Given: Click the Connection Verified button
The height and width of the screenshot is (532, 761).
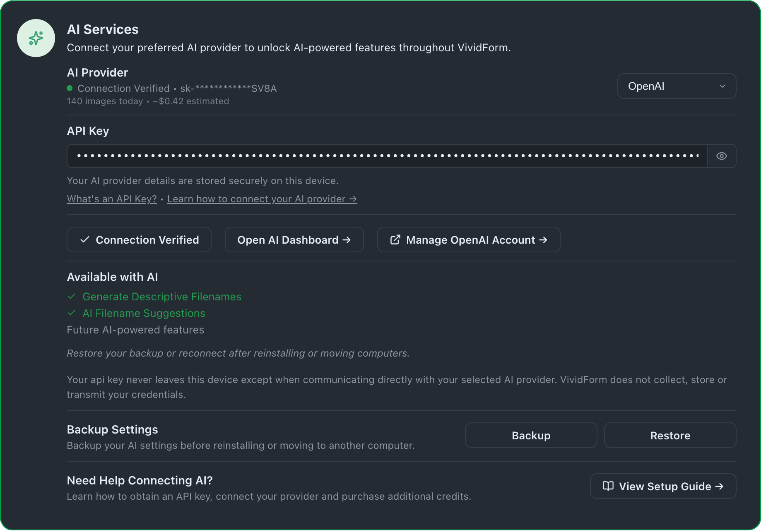Looking at the screenshot, I should click(139, 240).
